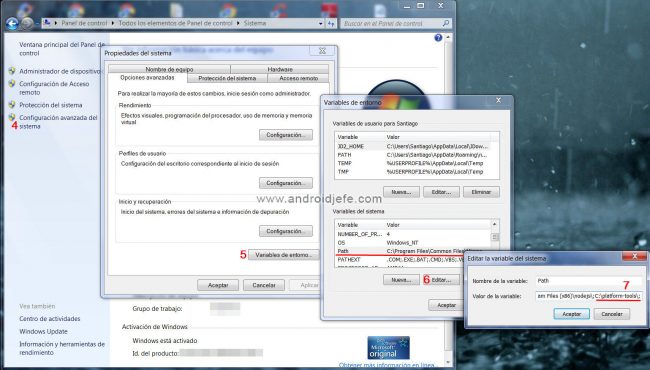Click shield icon beside Protección del sistema
The image size is (650, 370).
[x=12, y=105]
